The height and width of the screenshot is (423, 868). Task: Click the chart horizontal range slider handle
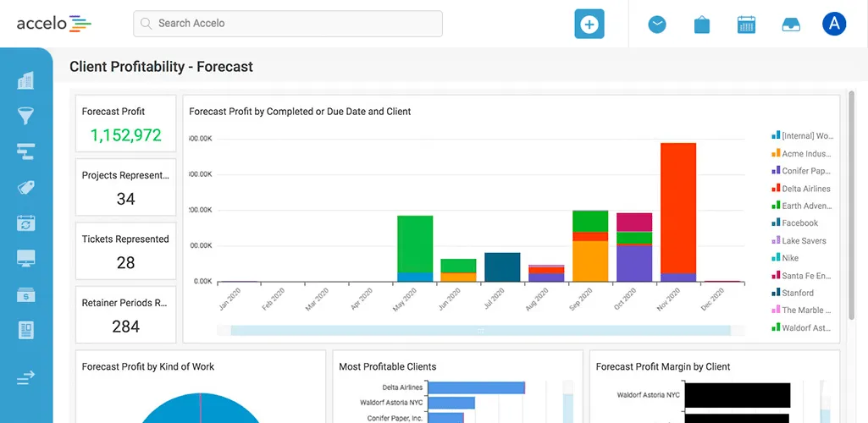[480, 331]
